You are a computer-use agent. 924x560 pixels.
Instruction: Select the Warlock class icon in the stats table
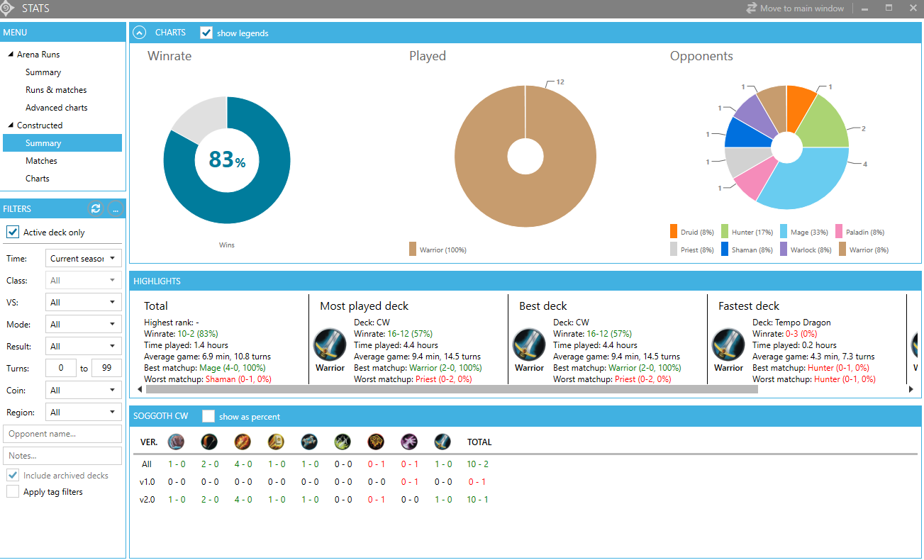tap(409, 442)
